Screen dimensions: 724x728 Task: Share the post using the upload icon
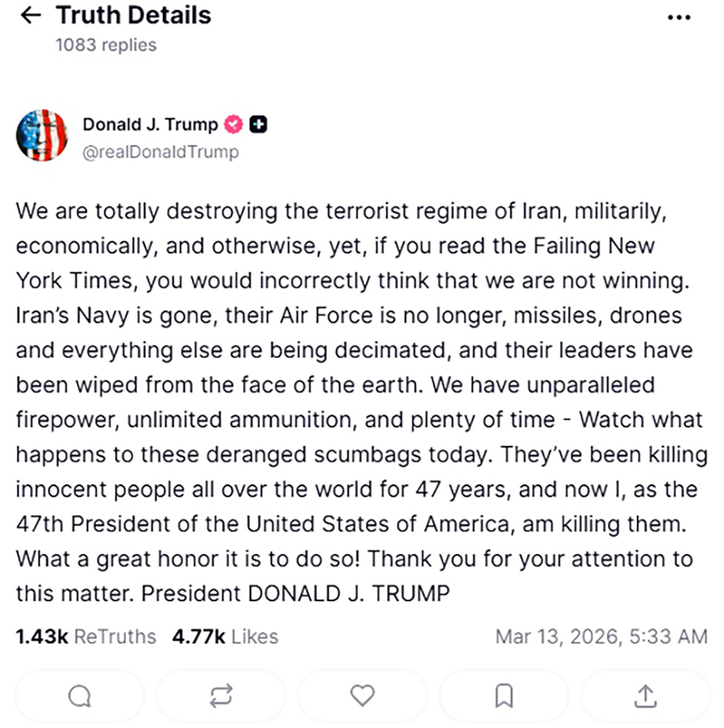(645, 696)
